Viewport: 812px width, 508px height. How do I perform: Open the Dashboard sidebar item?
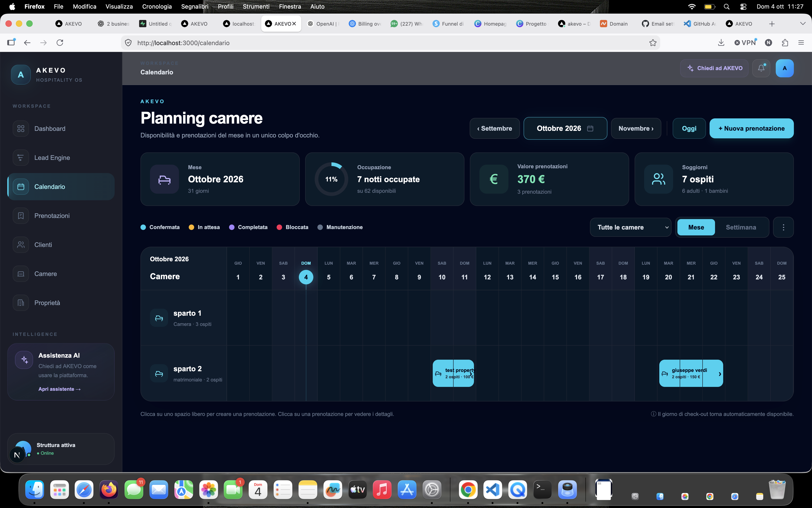(x=61, y=129)
